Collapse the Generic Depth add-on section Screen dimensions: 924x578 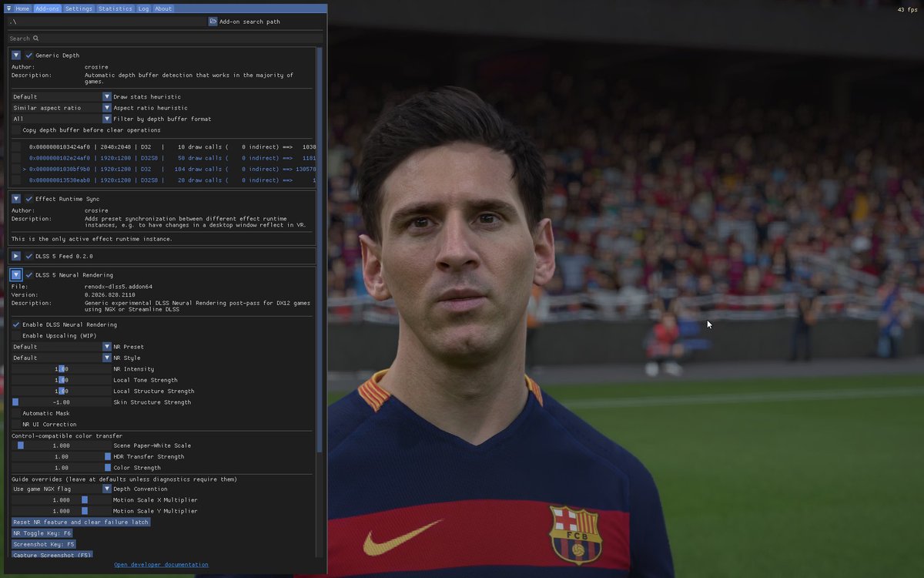[16, 55]
